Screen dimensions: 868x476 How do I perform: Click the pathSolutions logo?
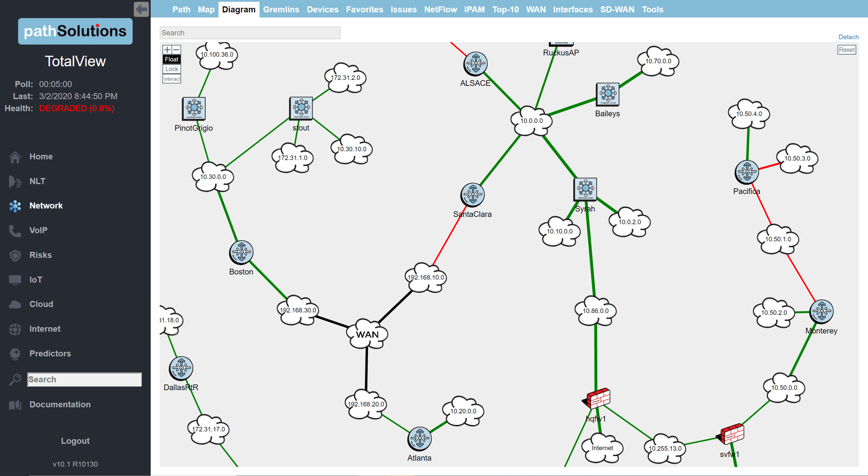(75, 31)
